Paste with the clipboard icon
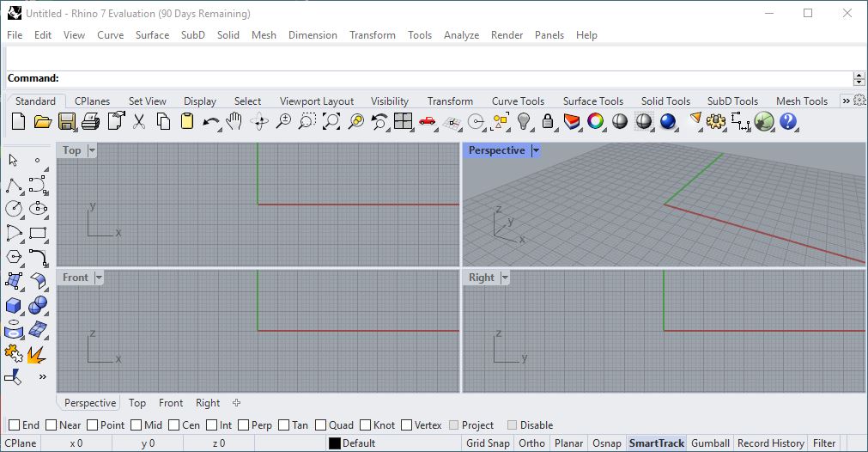 coord(187,121)
